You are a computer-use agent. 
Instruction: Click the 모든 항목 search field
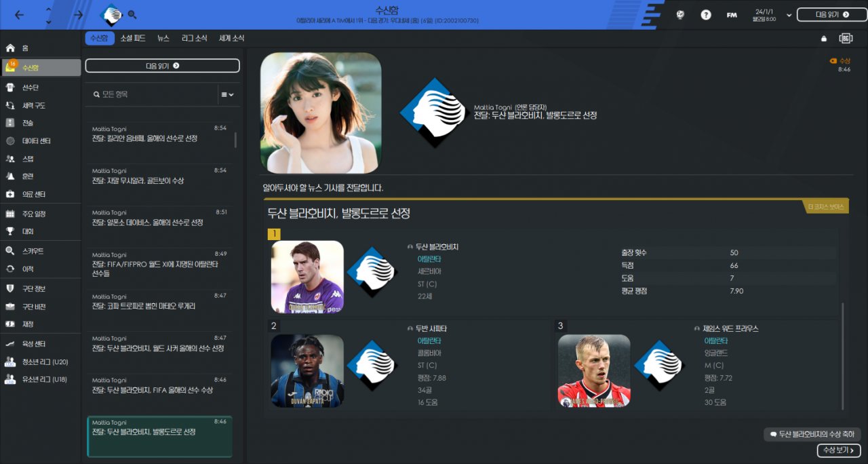pos(153,94)
